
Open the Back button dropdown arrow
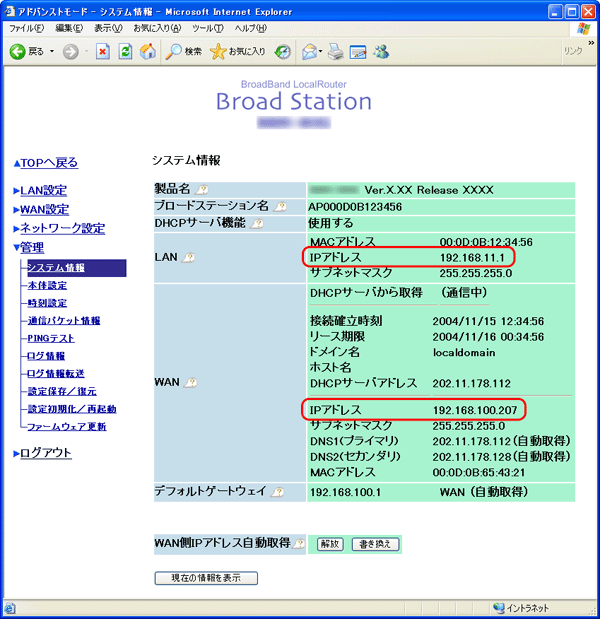[x=52, y=52]
